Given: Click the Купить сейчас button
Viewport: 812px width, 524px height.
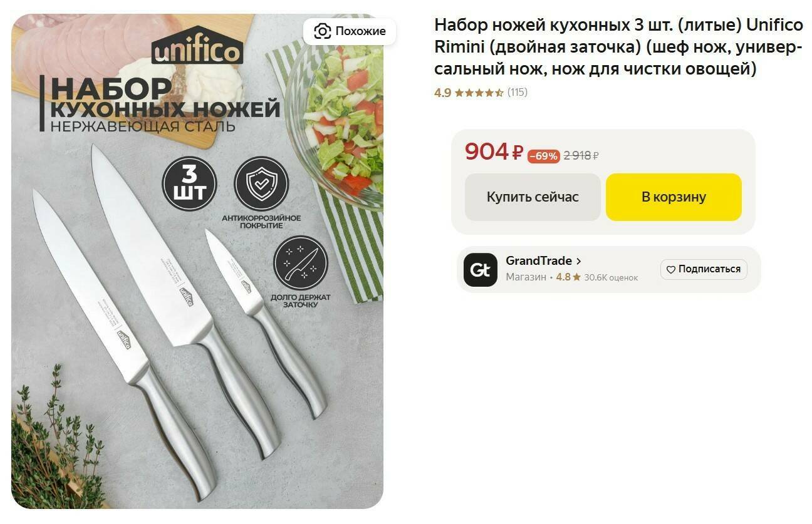Looking at the screenshot, I should [x=533, y=197].
